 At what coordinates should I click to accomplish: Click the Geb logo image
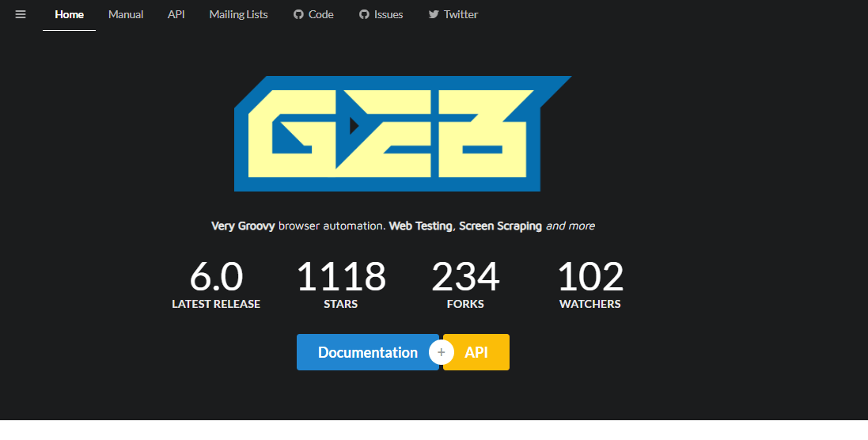[x=402, y=134]
